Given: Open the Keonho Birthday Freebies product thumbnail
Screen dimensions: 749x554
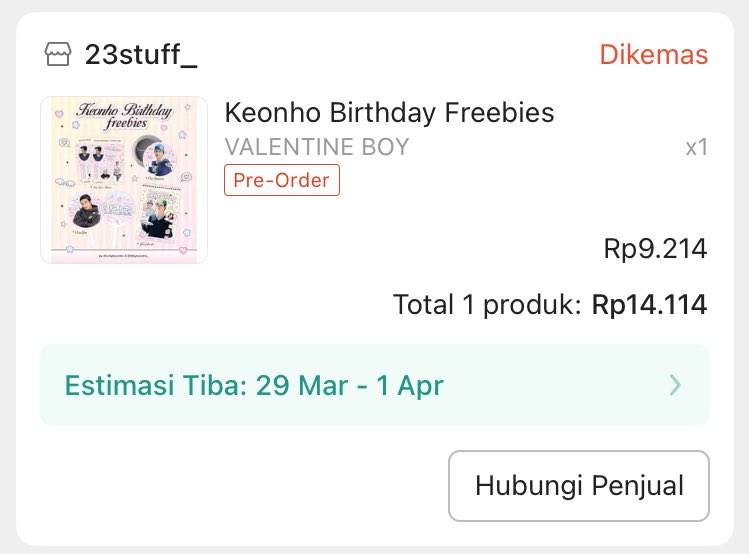Looking at the screenshot, I should point(124,180).
